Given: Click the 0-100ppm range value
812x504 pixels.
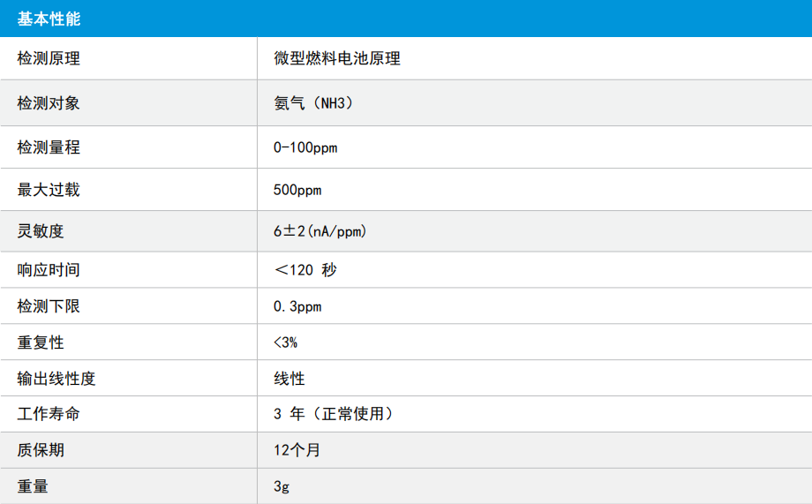Looking at the screenshot, I should tap(305, 147).
